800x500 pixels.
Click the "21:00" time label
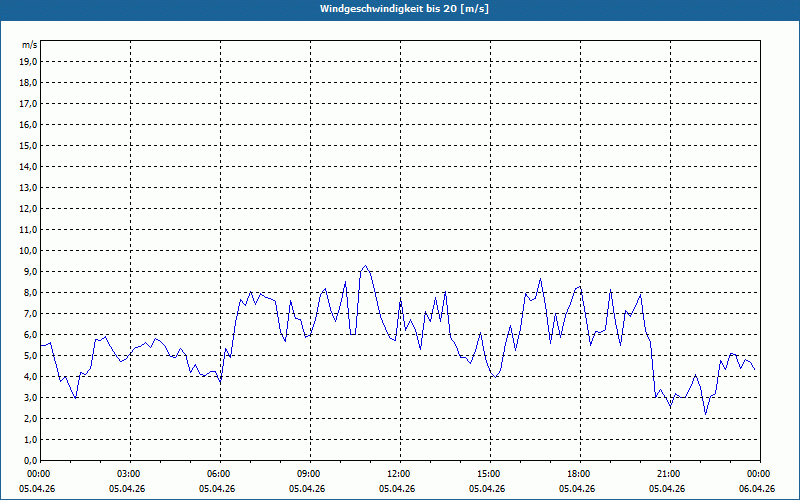[x=668, y=474]
